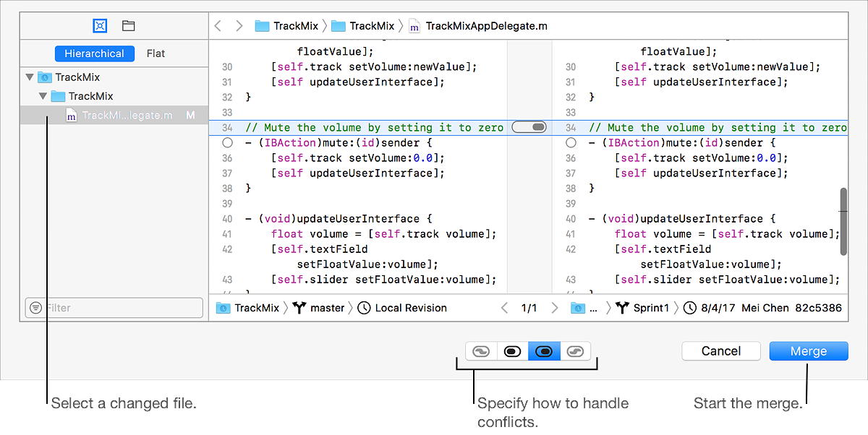Image resolution: width=868 pixels, height=435 pixels.
Task: Collapse the nested TrackMix folder triangle
Action: click(43, 95)
